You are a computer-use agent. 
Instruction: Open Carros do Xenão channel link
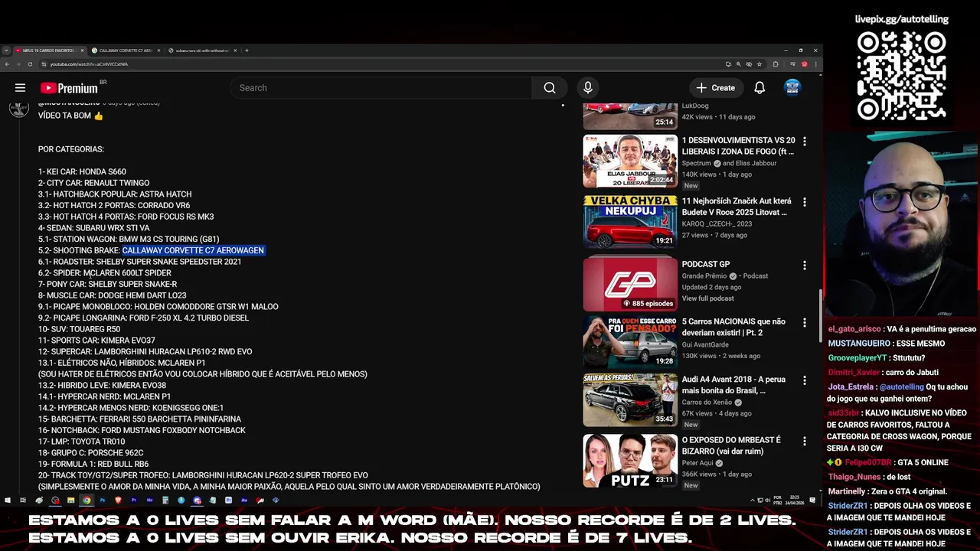click(707, 402)
